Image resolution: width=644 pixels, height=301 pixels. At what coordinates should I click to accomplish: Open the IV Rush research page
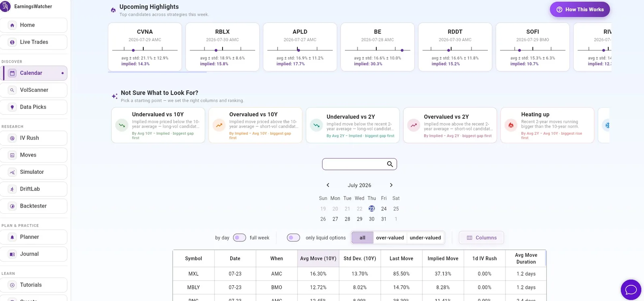(34, 138)
